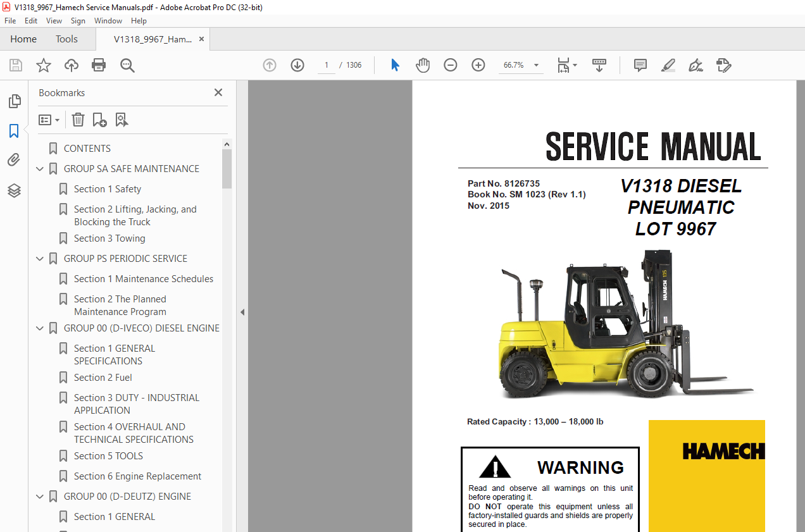Close the Bookmarks panel
Image resolution: width=805 pixels, height=532 pixels.
point(218,92)
